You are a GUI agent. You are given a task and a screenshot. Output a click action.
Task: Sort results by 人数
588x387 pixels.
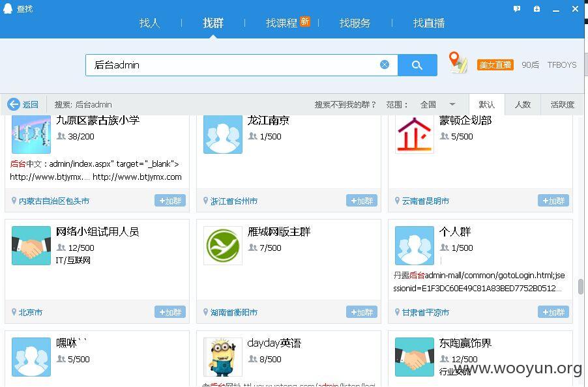(x=523, y=104)
